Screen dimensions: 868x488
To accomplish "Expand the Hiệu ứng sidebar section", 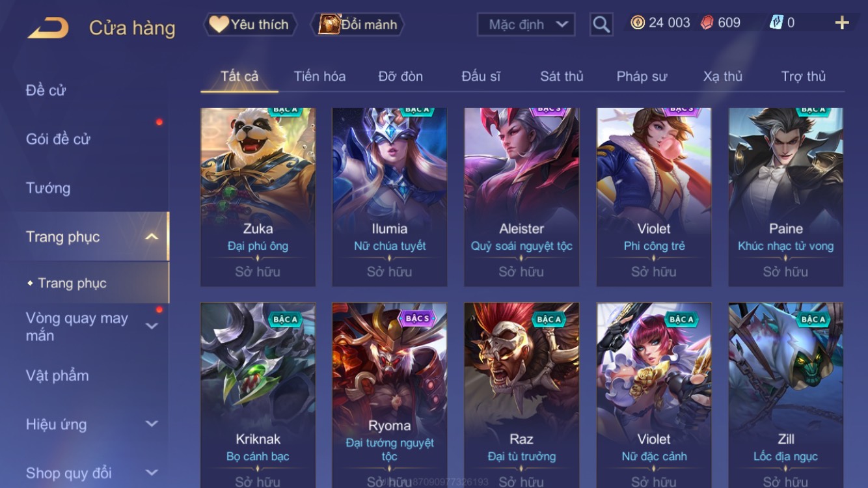I will (152, 424).
